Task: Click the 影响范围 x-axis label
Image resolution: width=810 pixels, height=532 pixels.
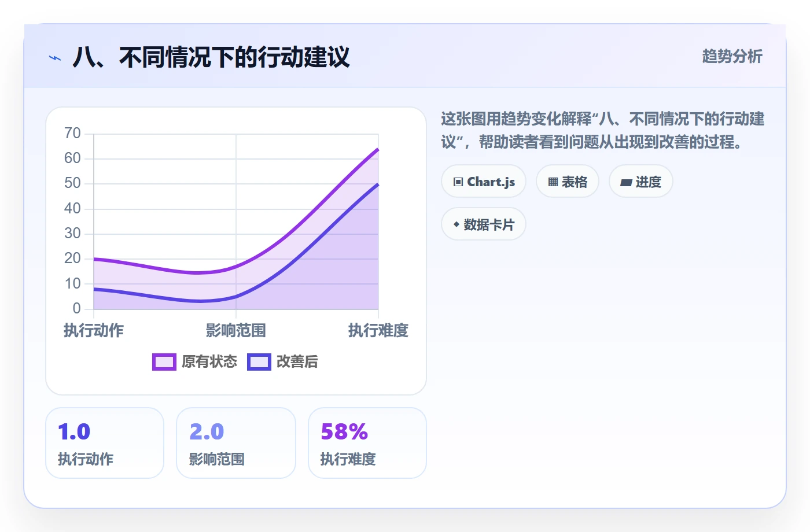Action: pos(236,331)
